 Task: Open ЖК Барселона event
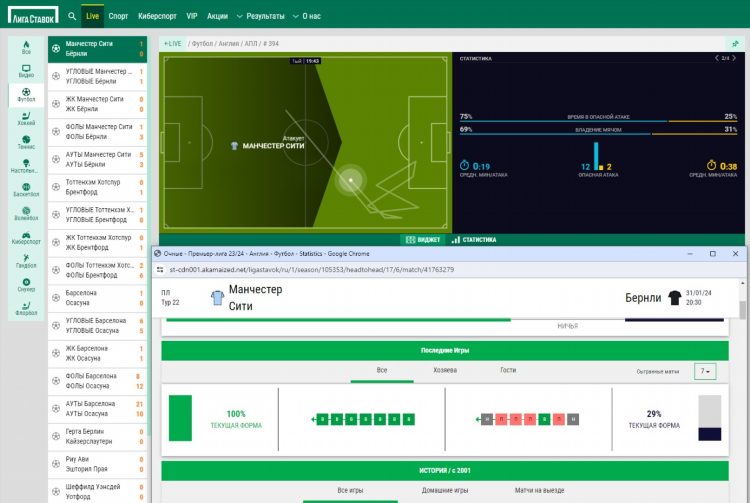click(98, 353)
